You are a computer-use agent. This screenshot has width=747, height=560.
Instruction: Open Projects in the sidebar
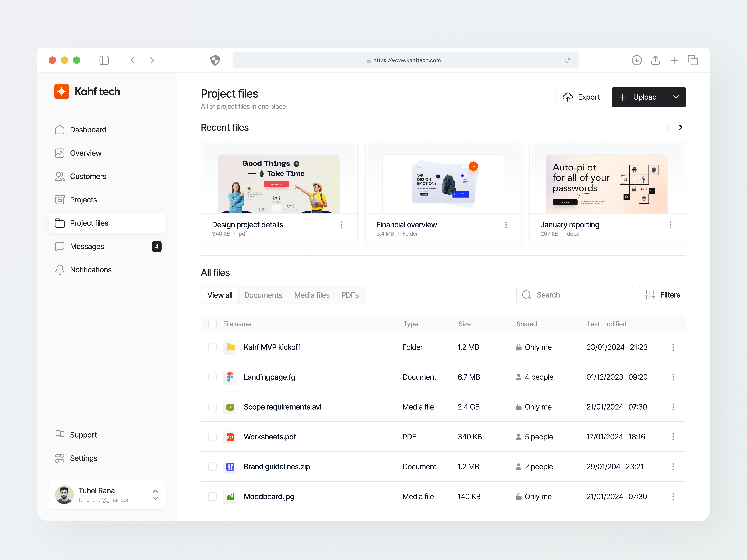[x=107, y=199]
